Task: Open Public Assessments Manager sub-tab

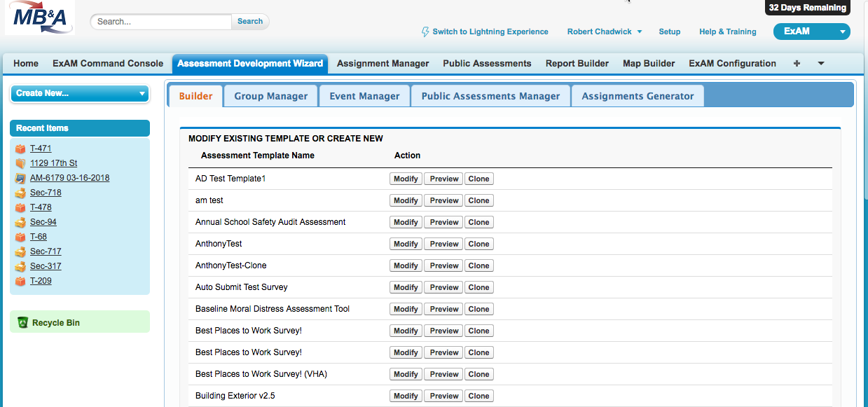Action: (x=490, y=96)
